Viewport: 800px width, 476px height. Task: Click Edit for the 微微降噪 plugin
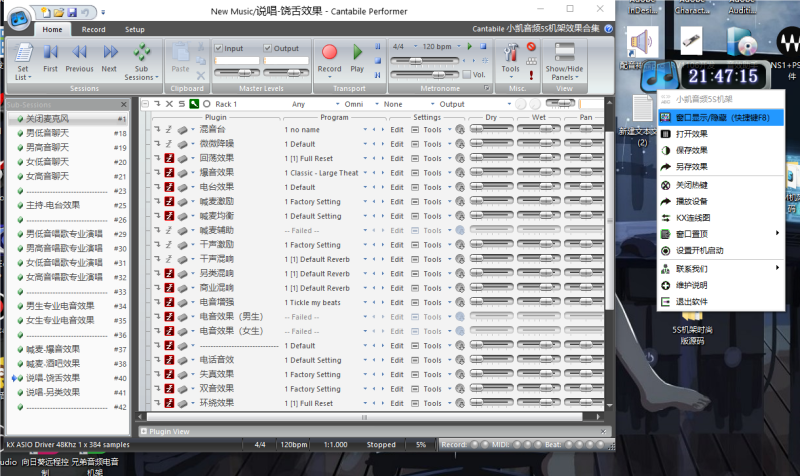click(x=397, y=144)
